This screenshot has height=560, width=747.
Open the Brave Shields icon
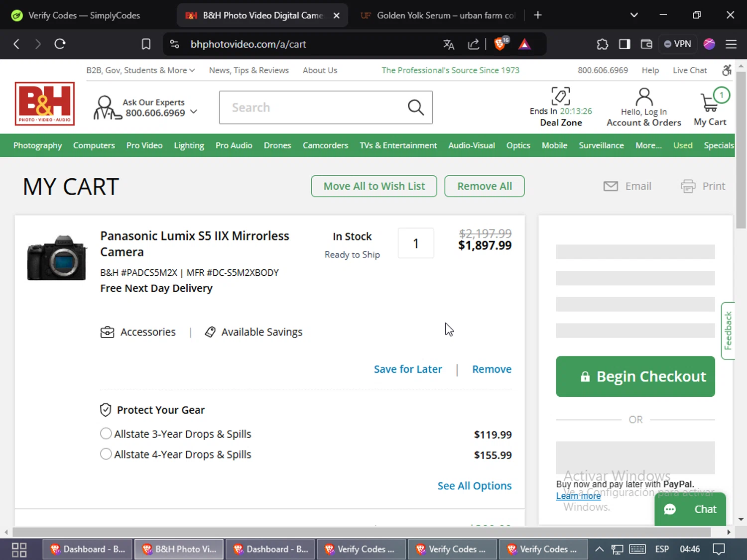click(x=500, y=44)
